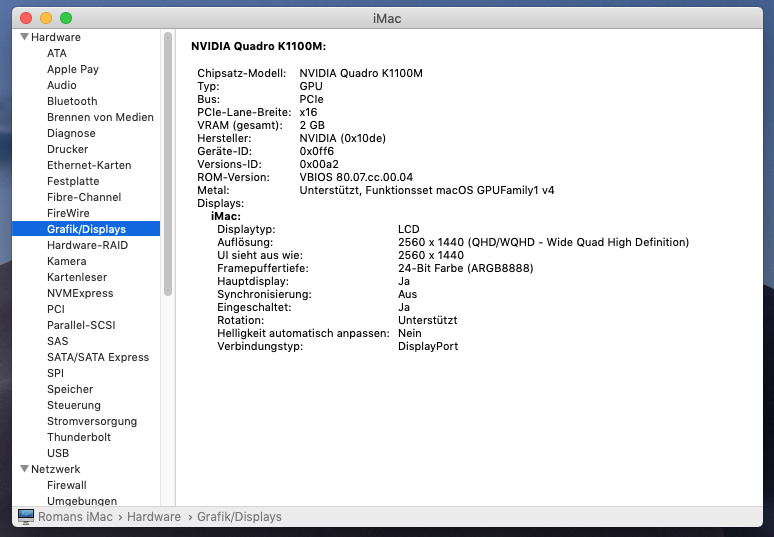This screenshot has width=774, height=537.
Task: Click the window title iMac
Action: click(x=387, y=19)
